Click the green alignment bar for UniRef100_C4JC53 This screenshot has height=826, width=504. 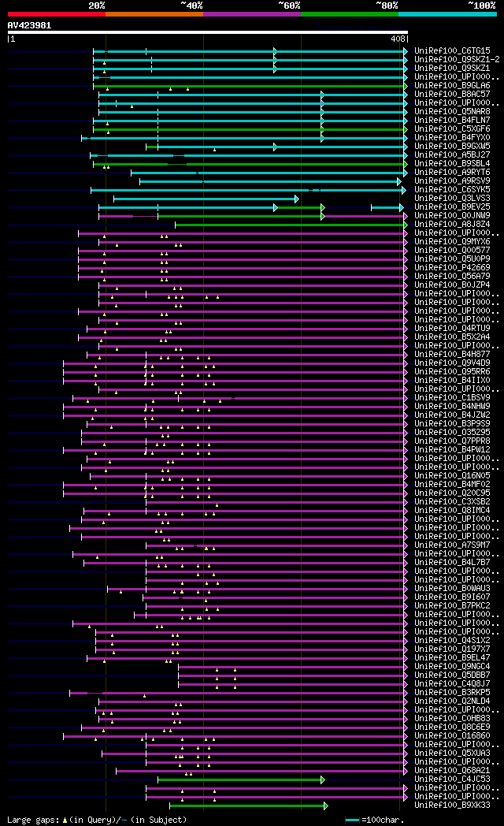(x=241, y=779)
